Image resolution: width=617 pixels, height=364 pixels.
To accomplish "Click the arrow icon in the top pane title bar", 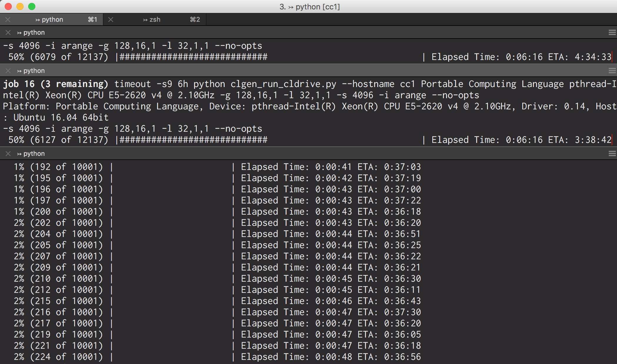I will (x=19, y=32).
